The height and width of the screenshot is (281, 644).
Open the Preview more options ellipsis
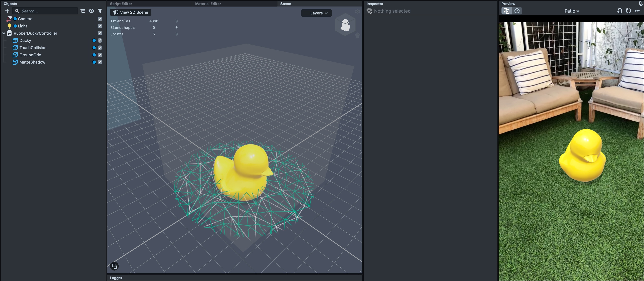(x=637, y=11)
